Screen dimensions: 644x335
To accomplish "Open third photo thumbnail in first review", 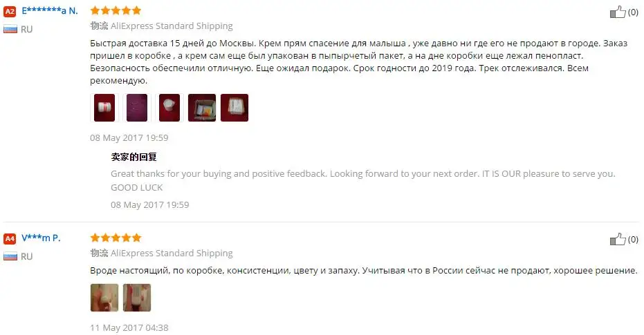I will [169, 108].
